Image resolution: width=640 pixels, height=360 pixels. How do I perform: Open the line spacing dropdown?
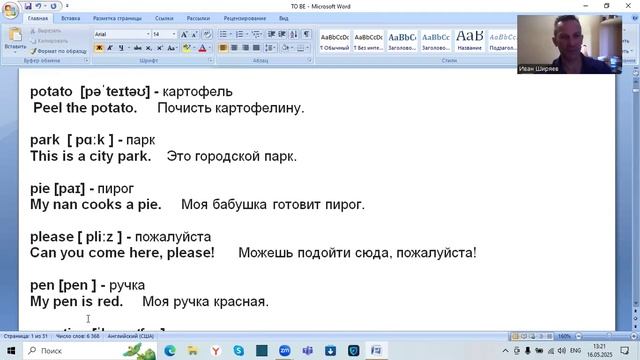[270, 48]
